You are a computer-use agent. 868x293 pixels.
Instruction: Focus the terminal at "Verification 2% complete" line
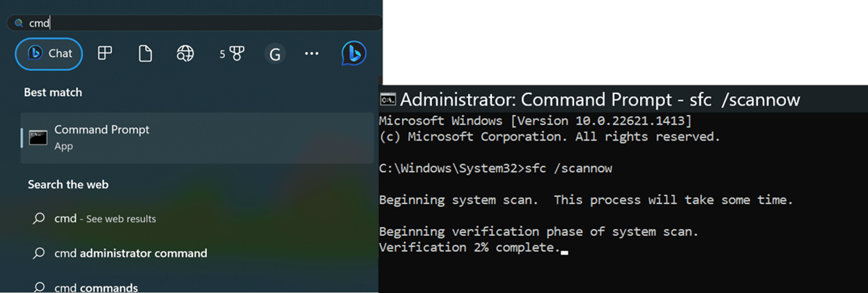[x=470, y=248]
